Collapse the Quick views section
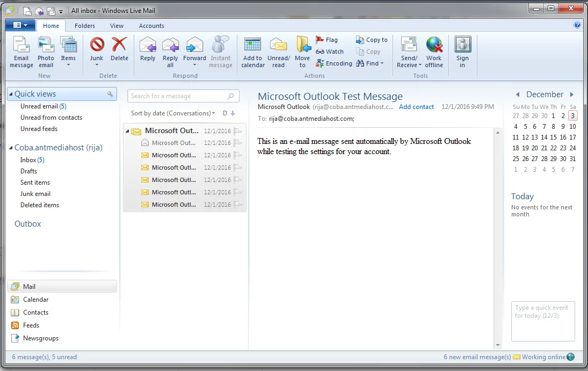 click(x=11, y=94)
